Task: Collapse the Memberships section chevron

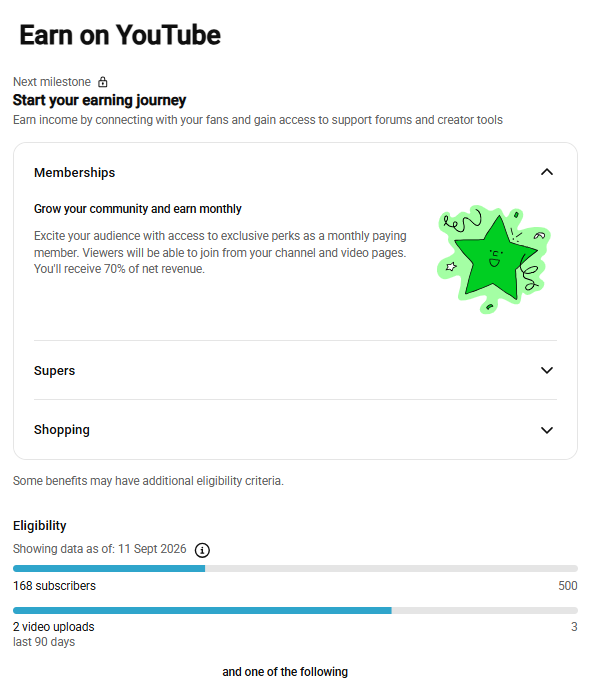Action: (x=547, y=172)
